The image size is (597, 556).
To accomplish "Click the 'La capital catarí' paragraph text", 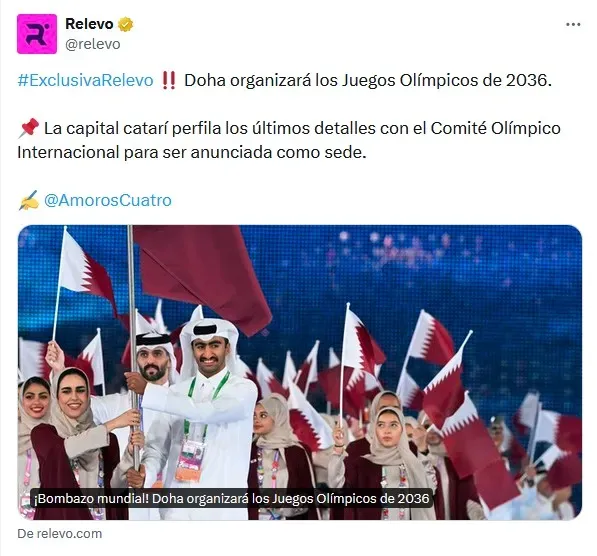I will [289, 140].
